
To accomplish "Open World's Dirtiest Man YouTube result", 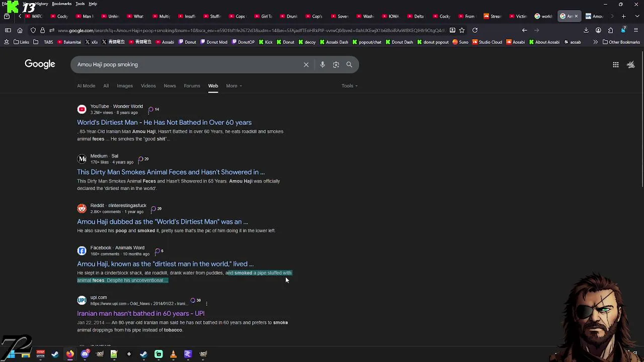I will tap(164, 122).
